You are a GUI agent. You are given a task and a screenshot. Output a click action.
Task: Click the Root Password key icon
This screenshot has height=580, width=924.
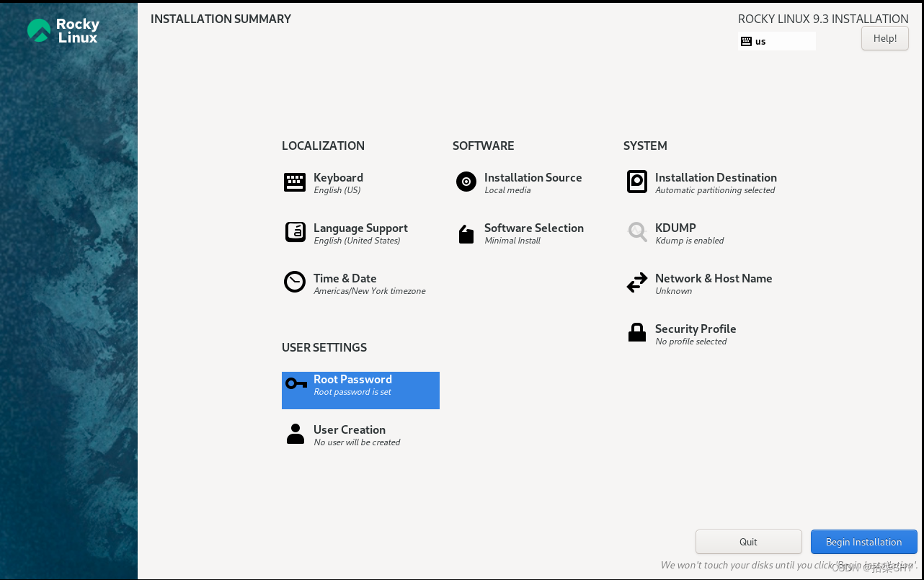(x=296, y=383)
